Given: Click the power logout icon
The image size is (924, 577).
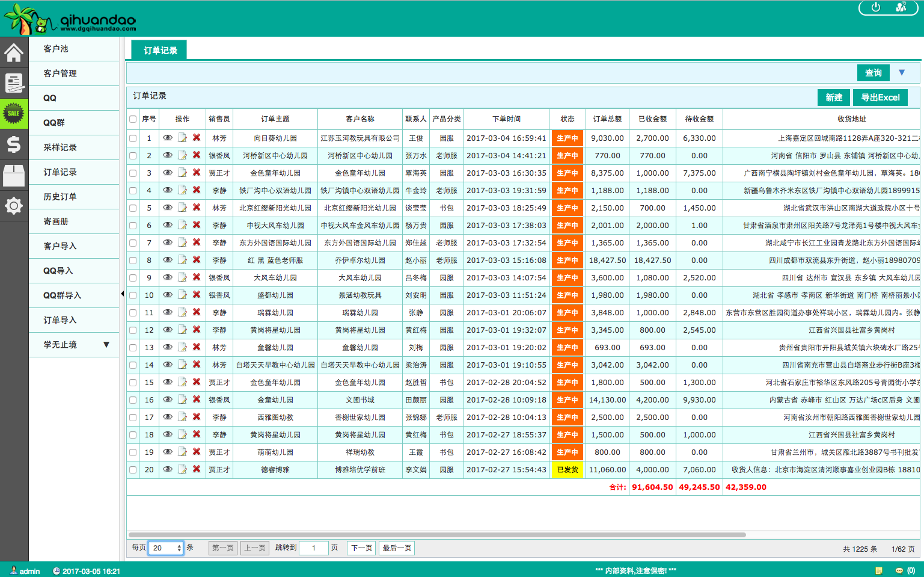Looking at the screenshot, I should [876, 7].
